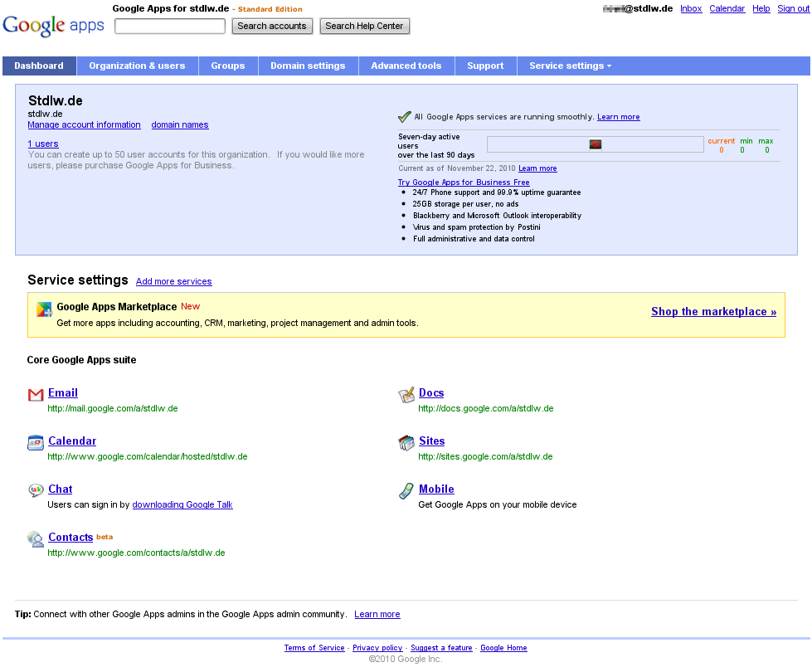Click the sites.google.com/a/stdlw.de URL
Screen dimensions: 812x672
pyautogui.click(x=485, y=456)
